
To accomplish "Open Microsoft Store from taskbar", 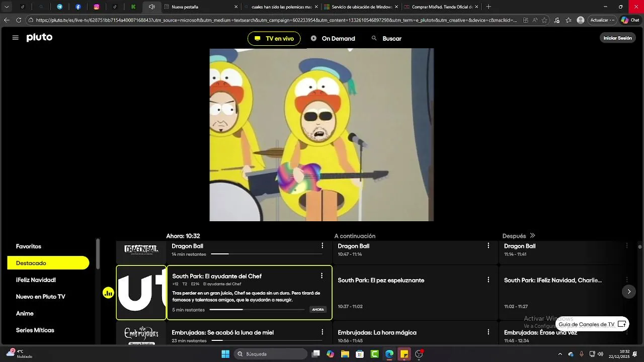I will click(x=360, y=354).
